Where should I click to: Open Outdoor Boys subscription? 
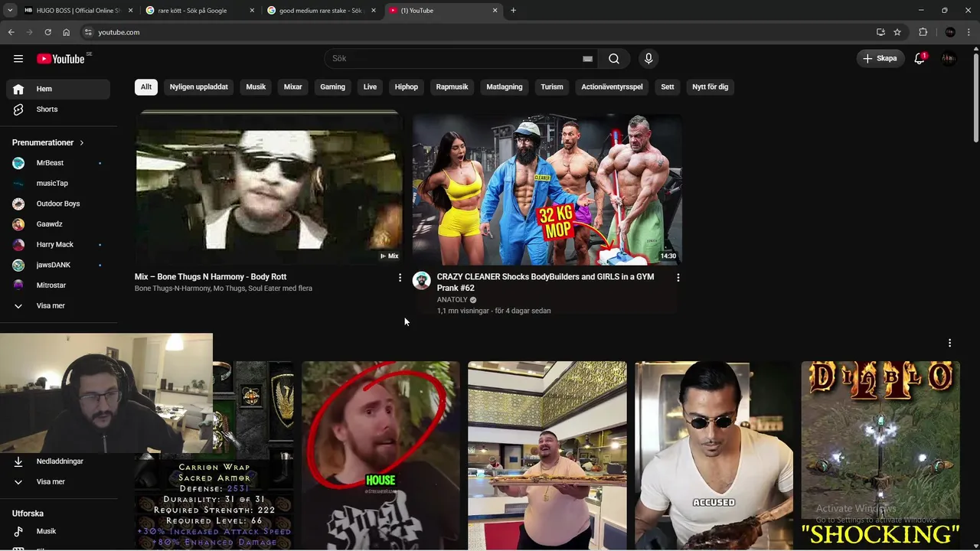click(x=58, y=204)
